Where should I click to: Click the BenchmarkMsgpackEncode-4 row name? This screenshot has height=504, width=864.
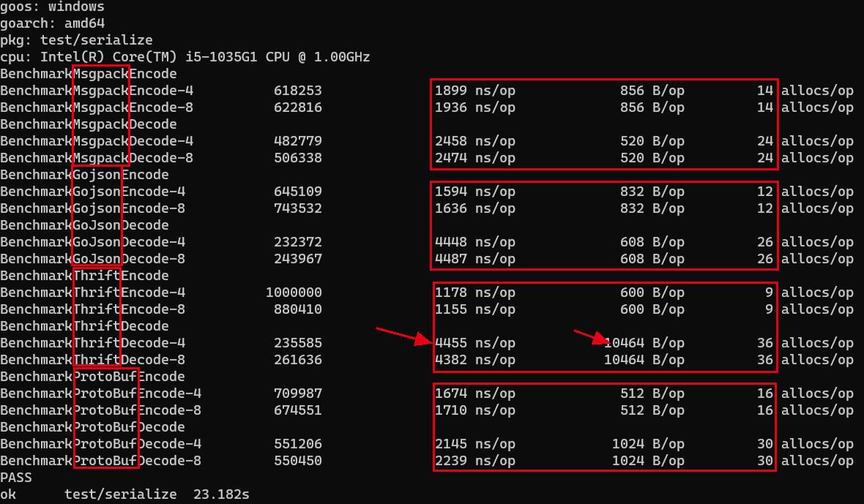coord(97,91)
